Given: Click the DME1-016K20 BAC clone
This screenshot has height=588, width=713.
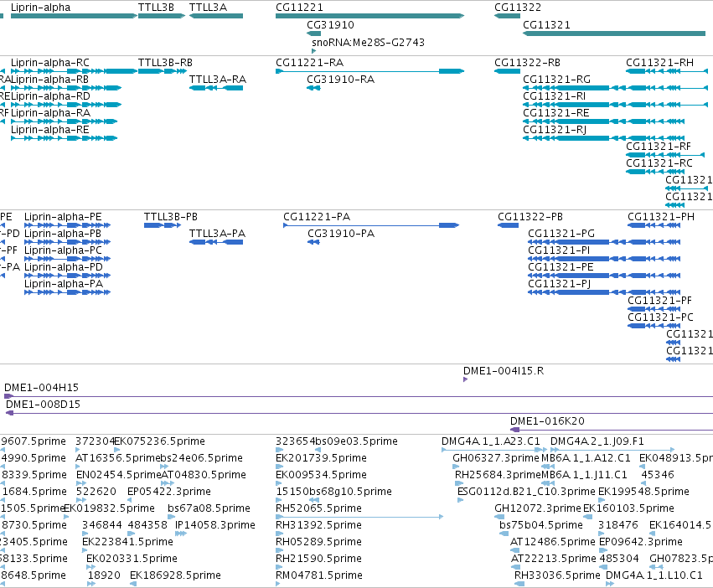Looking at the screenshot, I should 612,430.
